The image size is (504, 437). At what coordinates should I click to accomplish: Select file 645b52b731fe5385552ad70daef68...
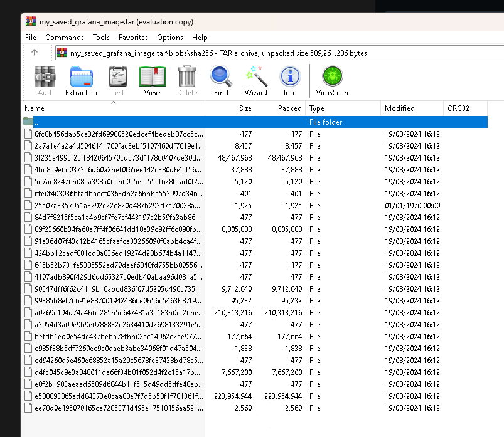(x=119, y=265)
